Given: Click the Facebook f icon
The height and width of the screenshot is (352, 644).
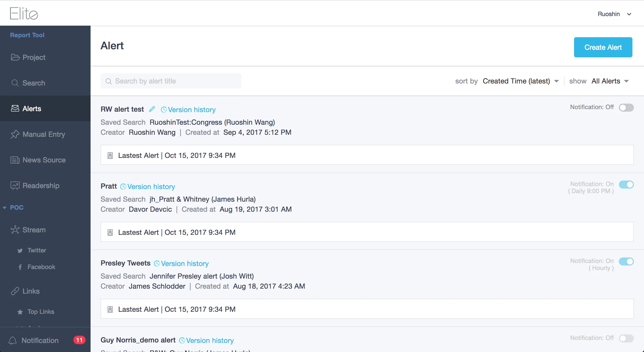Looking at the screenshot, I should point(20,267).
